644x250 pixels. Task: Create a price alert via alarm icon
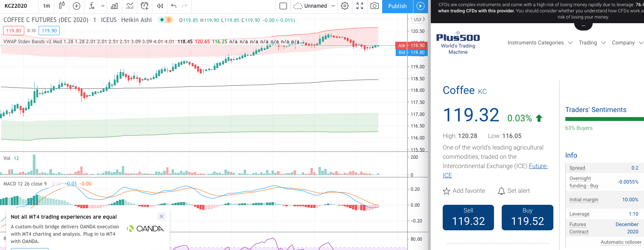point(145,6)
